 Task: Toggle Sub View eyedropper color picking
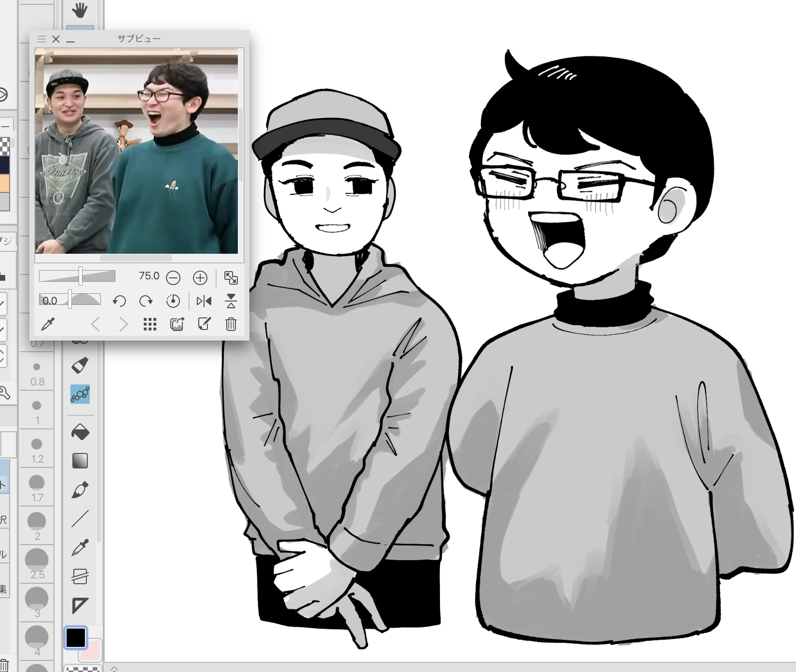tap(47, 324)
